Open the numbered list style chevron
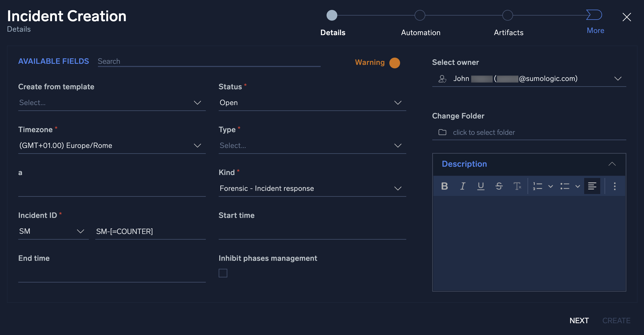 tap(551, 186)
